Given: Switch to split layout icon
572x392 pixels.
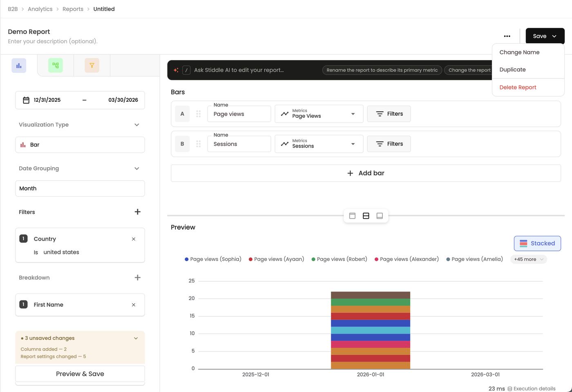Looking at the screenshot, I should 366,216.
